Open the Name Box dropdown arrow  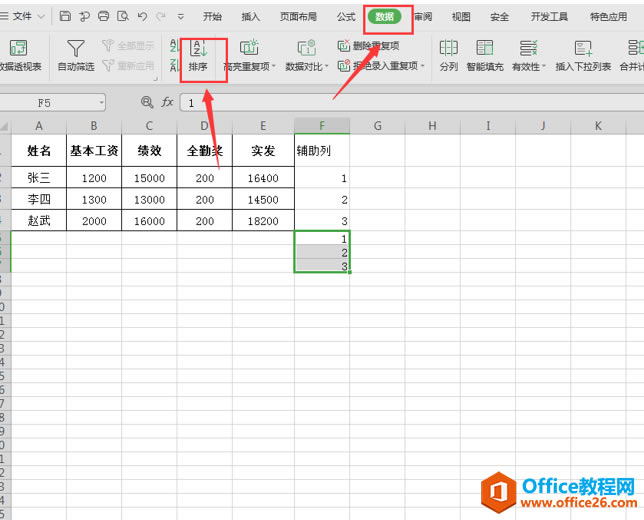pos(101,102)
